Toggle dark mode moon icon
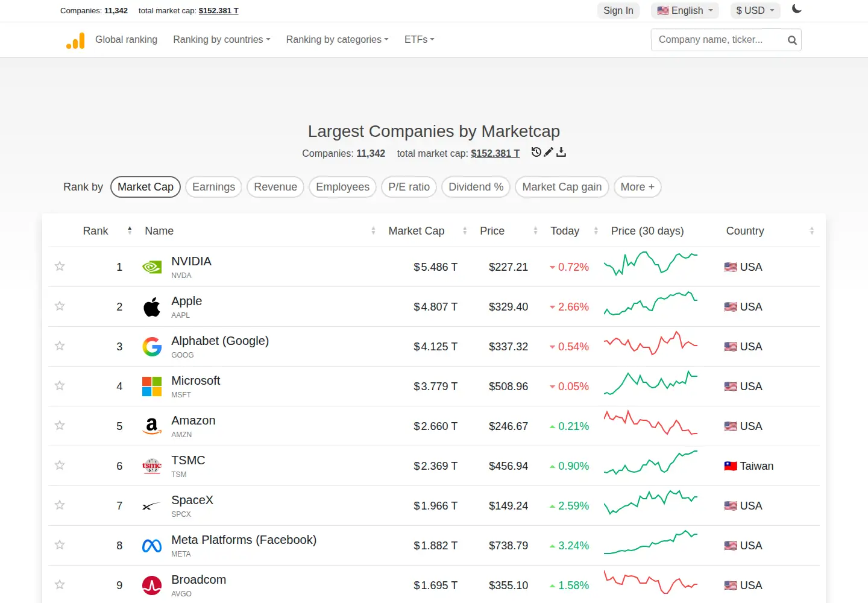The image size is (868, 603). pos(796,9)
